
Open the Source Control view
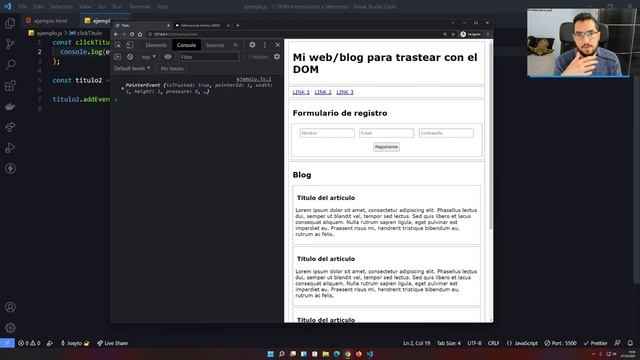10,44
